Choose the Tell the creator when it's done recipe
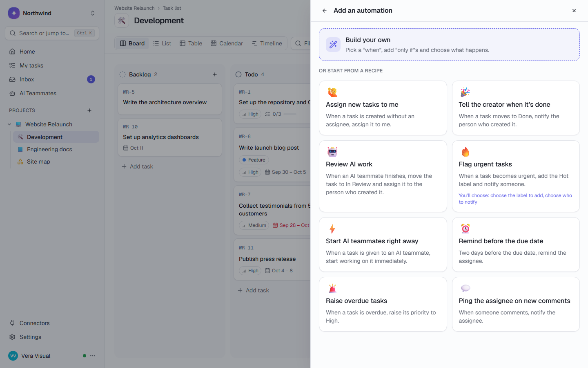 click(516, 108)
